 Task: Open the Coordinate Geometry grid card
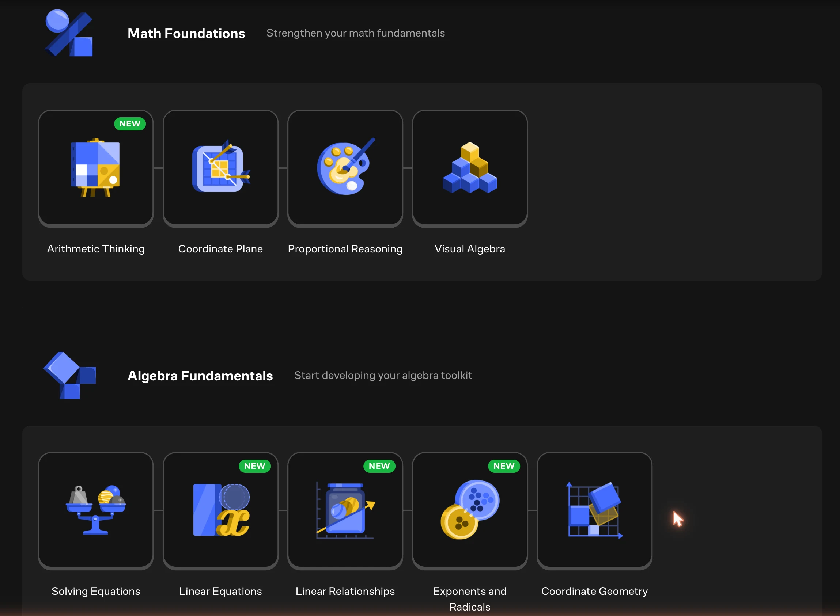tap(594, 510)
